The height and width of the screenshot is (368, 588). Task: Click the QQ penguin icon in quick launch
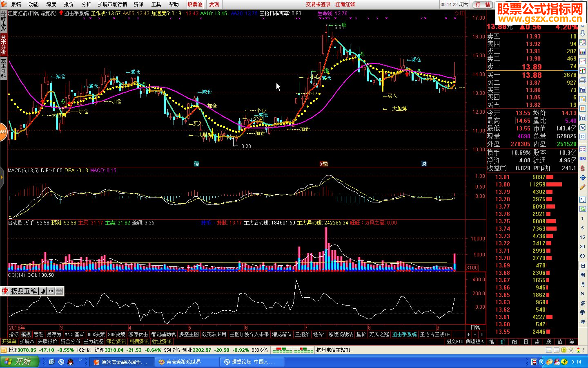[x=70, y=362]
